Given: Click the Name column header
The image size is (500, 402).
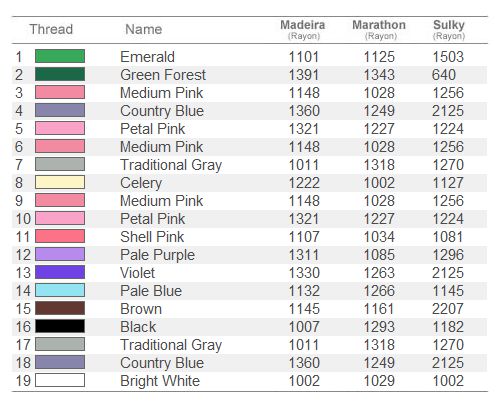Looking at the screenshot, I should pyautogui.click(x=144, y=29).
